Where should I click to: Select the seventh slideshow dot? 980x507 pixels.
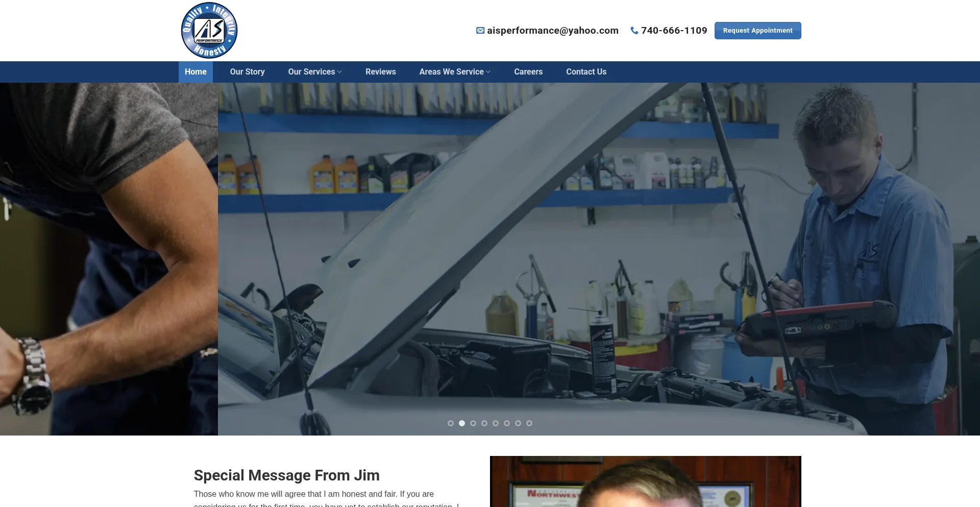(x=518, y=423)
